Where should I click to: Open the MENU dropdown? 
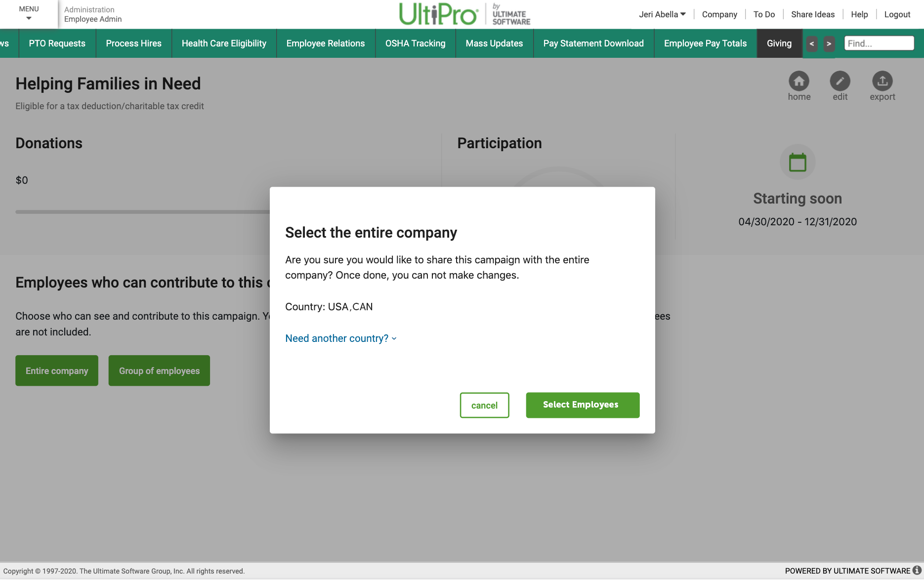point(29,14)
